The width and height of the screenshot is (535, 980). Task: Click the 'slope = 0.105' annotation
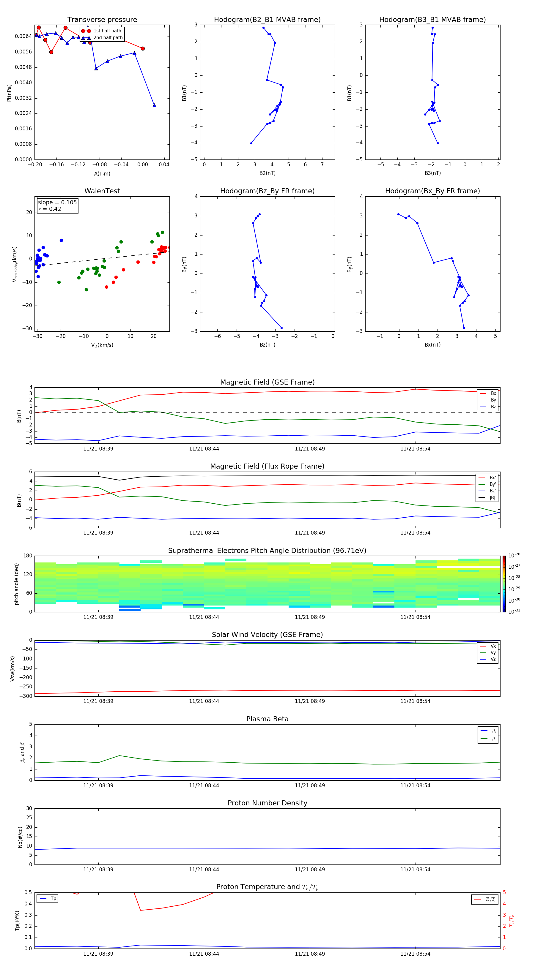click(x=57, y=203)
